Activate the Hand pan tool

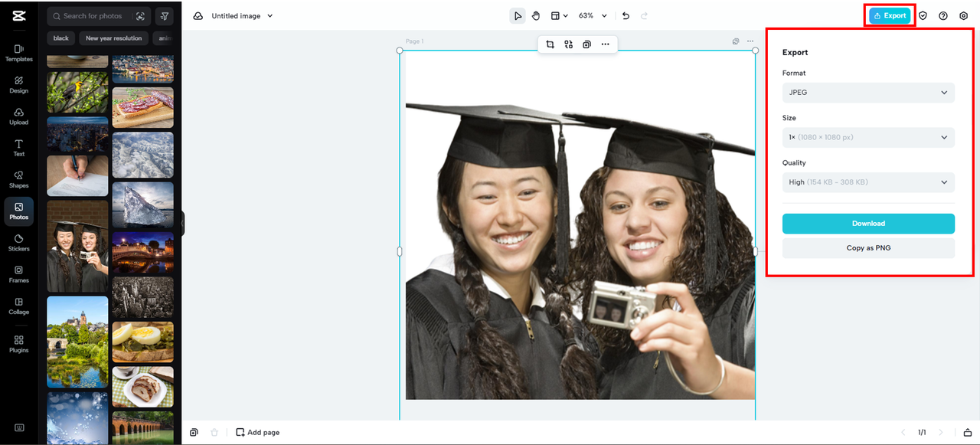click(536, 16)
